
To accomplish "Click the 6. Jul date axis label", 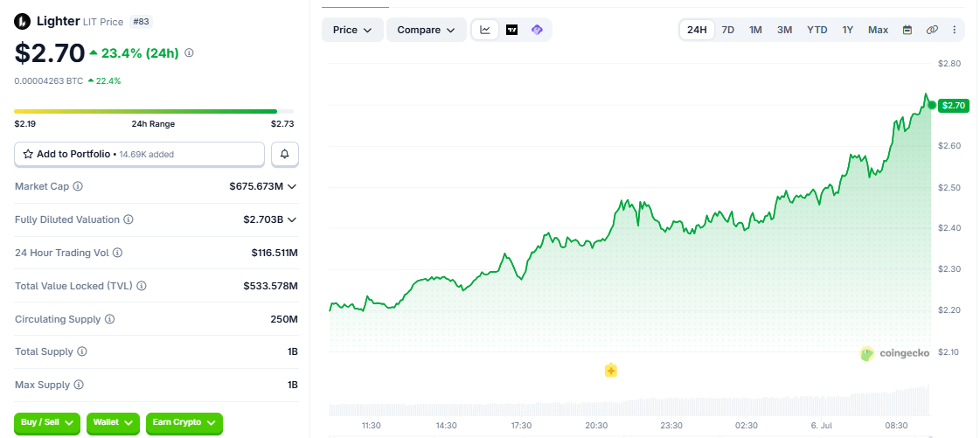I will pos(821,426).
